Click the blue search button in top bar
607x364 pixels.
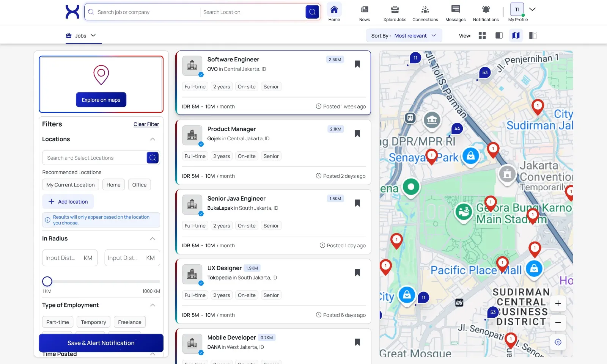(x=312, y=12)
